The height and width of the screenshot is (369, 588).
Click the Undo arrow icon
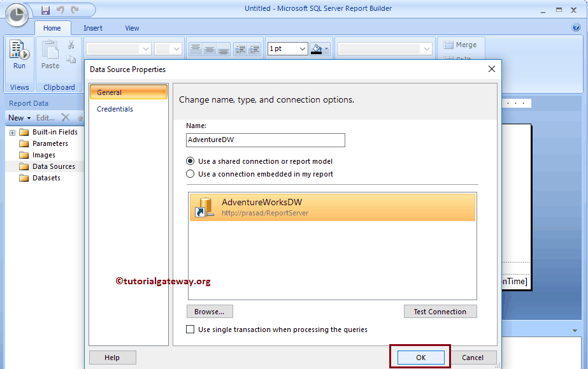click(61, 10)
